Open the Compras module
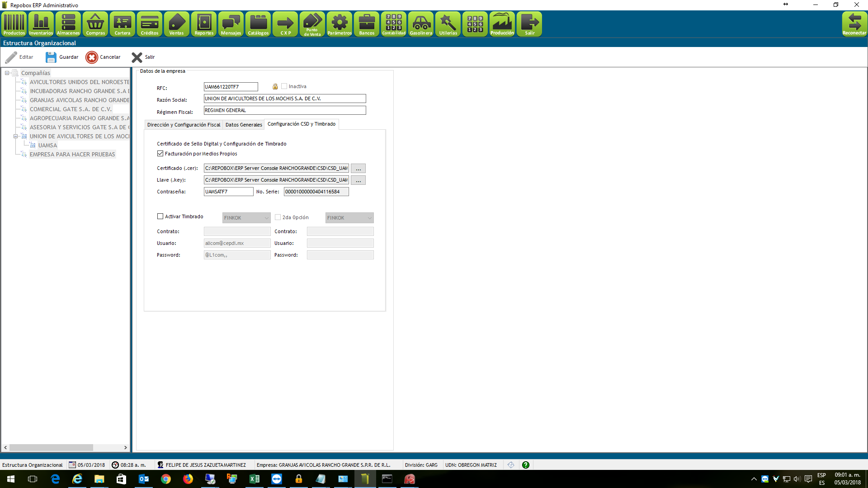This screenshot has height=488, width=868. (95, 24)
